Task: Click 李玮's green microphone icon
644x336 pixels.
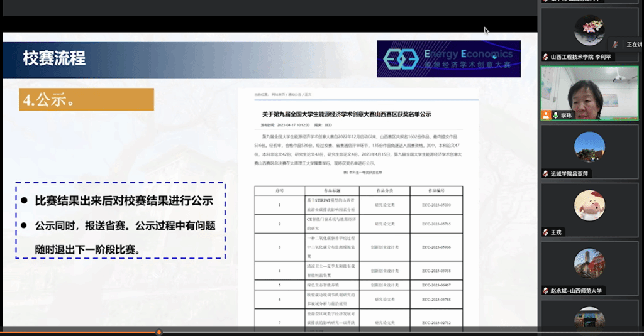Action: point(555,115)
